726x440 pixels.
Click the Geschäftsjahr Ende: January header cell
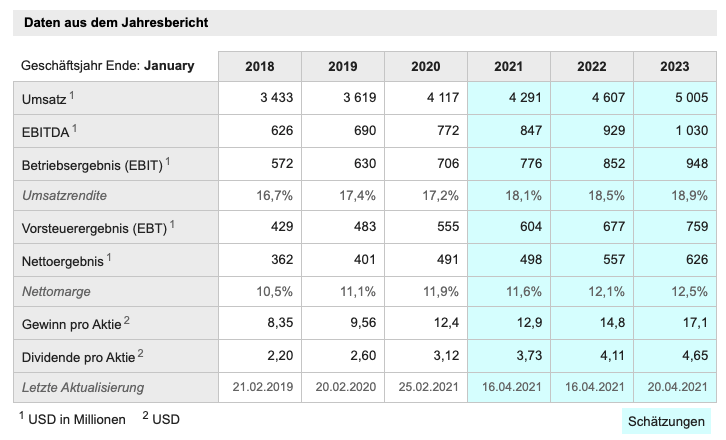pyautogui.click(x=107, y=67)
